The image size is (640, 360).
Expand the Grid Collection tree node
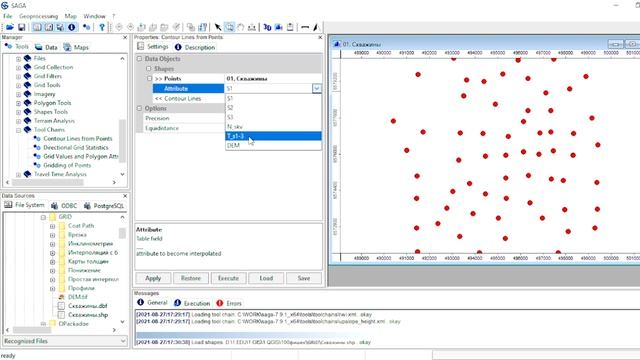(18, 68)
